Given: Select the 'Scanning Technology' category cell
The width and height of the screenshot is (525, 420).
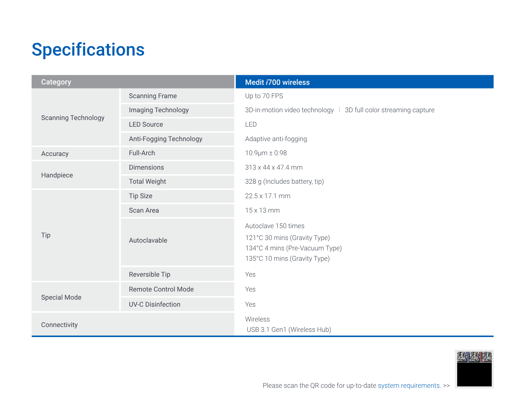Looking at the screenshot, I should 76,117.
